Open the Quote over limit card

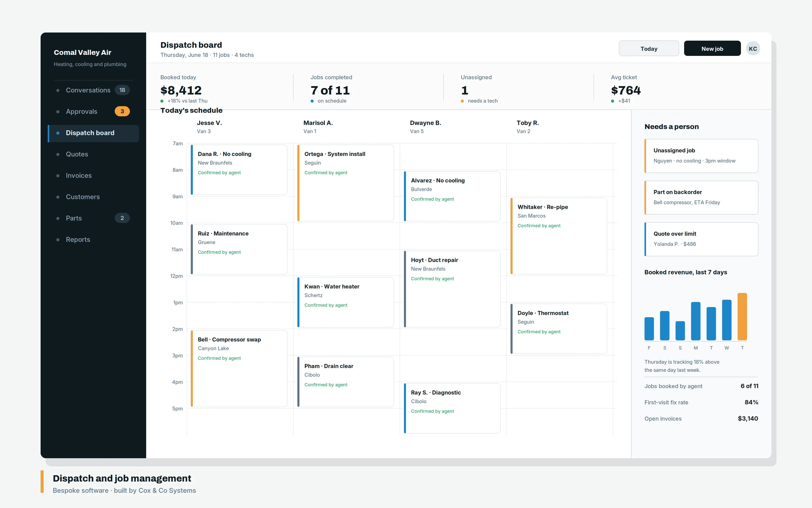[x=701, y=239]
